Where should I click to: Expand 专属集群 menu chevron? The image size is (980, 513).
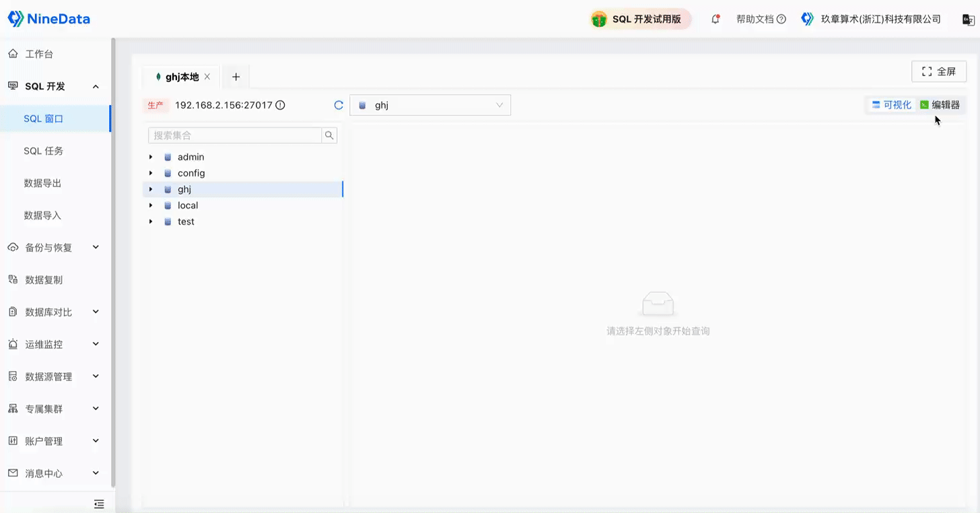(x=96, y=409)
